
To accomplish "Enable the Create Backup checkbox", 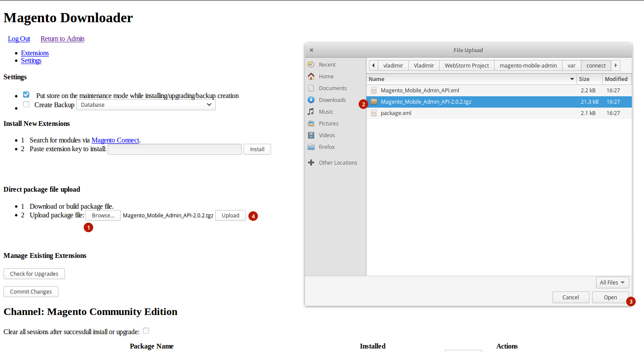I will pos(26,104).
